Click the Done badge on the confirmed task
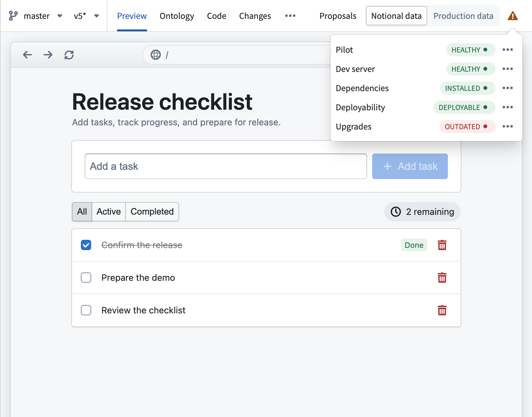532x417 pixels. point(414,245)
